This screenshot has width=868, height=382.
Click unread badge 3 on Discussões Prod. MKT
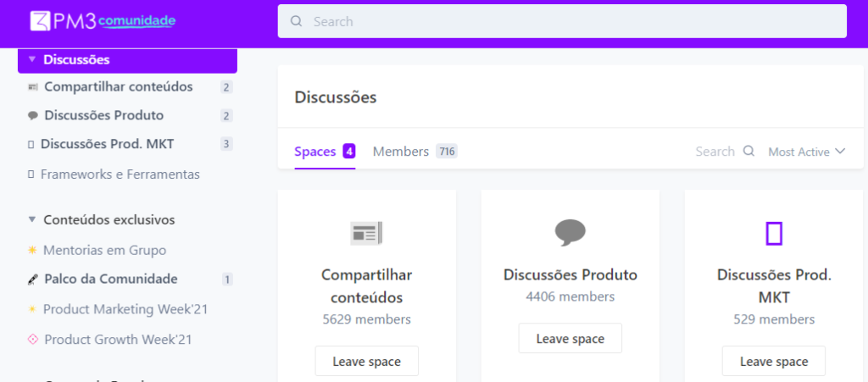click(x=226, y=144)
